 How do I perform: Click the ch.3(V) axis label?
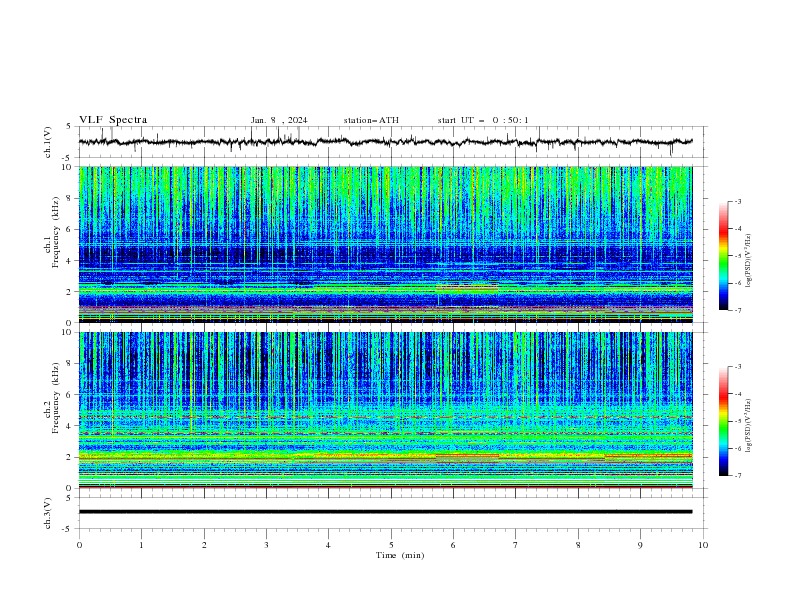point(48,513)
